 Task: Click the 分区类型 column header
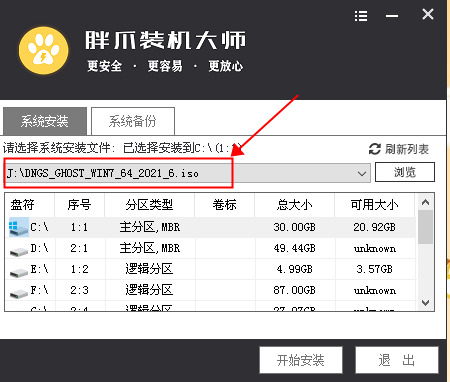pyautogui.click(x=149, y=205)
